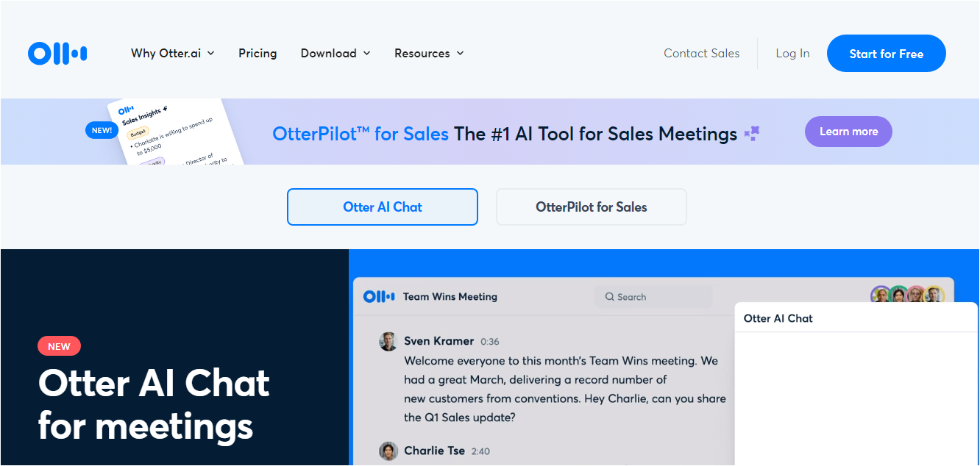Screen dimensions: 980x466
Task: Open the Contact Sales link
Action: coord(701,54)
